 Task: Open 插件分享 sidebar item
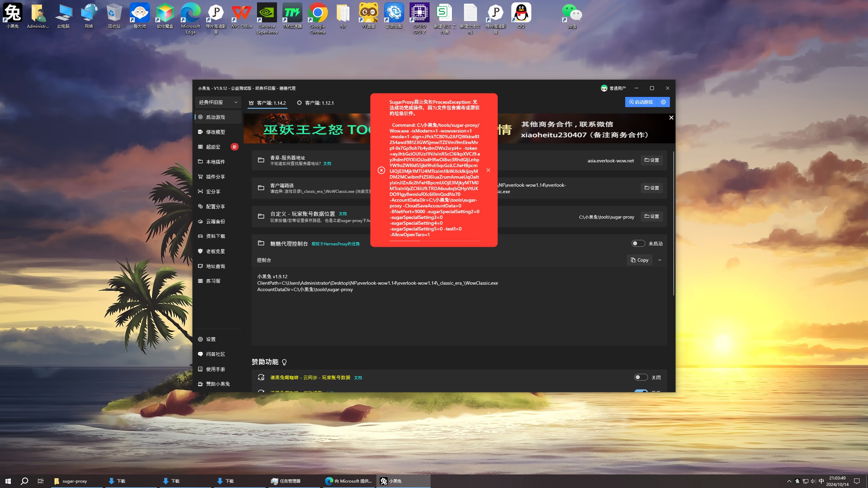(x=218, y=177)
